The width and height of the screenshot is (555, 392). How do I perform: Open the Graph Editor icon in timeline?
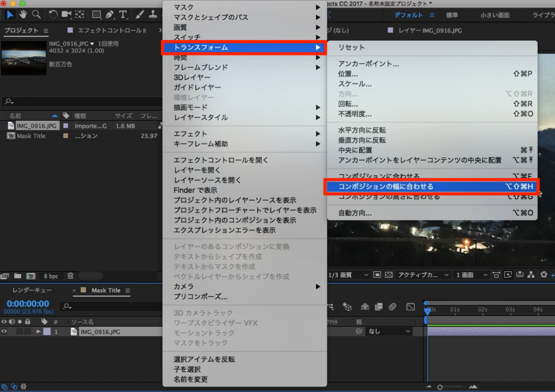[x=411, y=307]
